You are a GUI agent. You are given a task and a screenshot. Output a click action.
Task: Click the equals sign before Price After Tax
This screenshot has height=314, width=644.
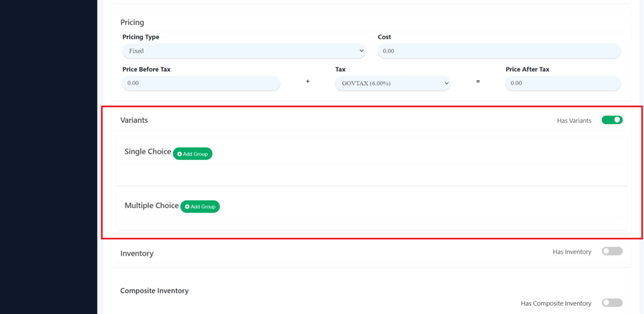click(x=478, y=81)
